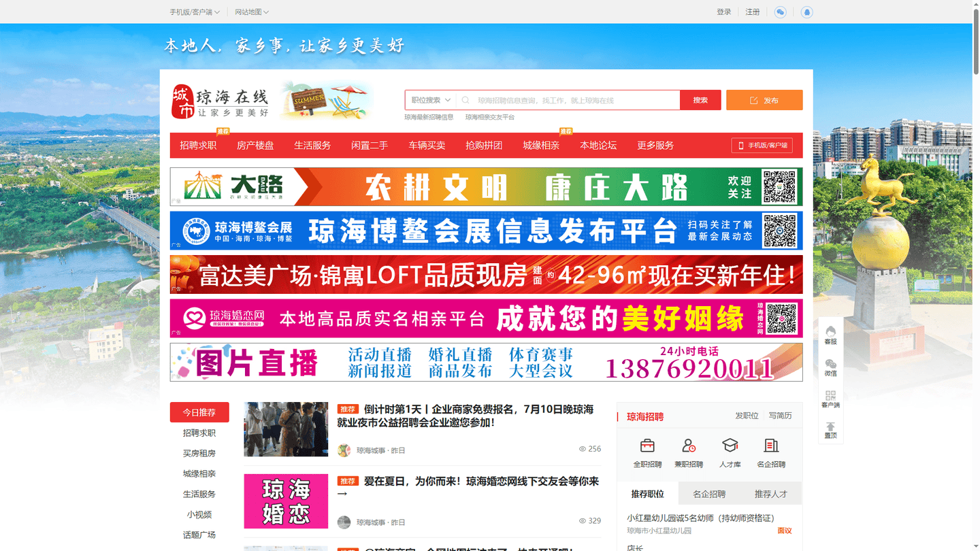The height and width of the screenshot is (551, 980).
Task: Click the 富达美广场 LOFT banner ad
Action: click(x=486, y=274)
